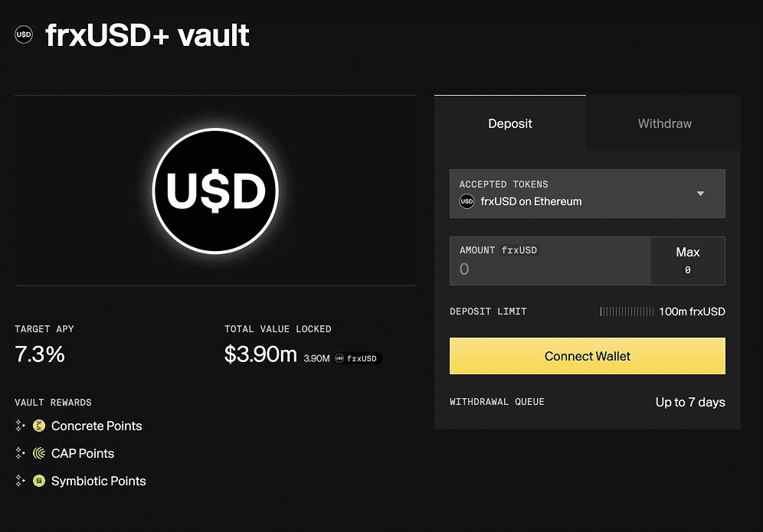Click the Concrete Points reward label
The width and height of the screenshot is (763, 532).
pyautogui.click(x=97, y=426)
